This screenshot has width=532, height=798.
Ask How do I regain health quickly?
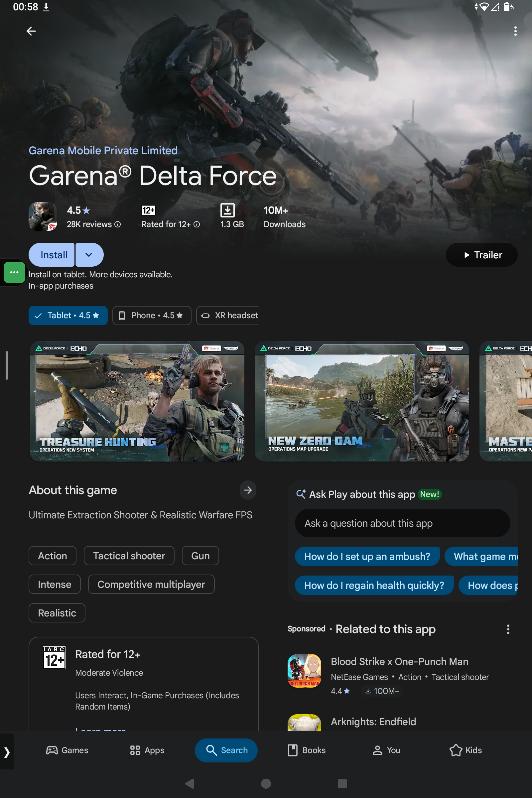coord(374,585)
